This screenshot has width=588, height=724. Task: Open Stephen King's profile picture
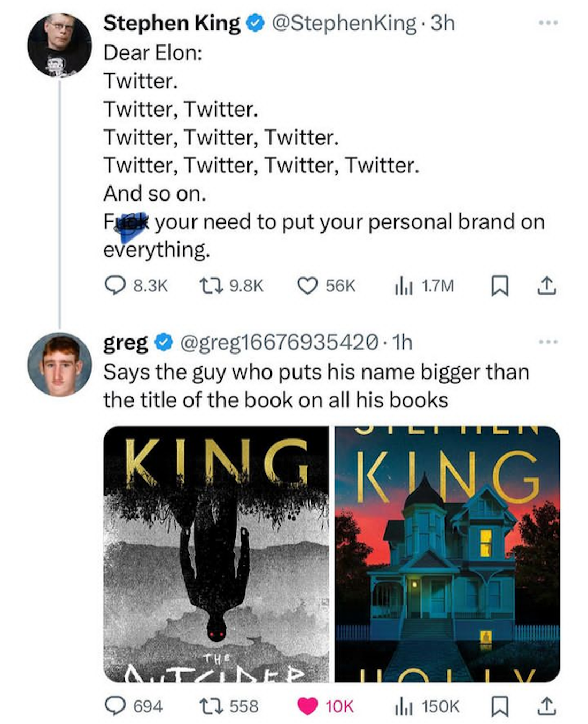click(x=59, y=45)
